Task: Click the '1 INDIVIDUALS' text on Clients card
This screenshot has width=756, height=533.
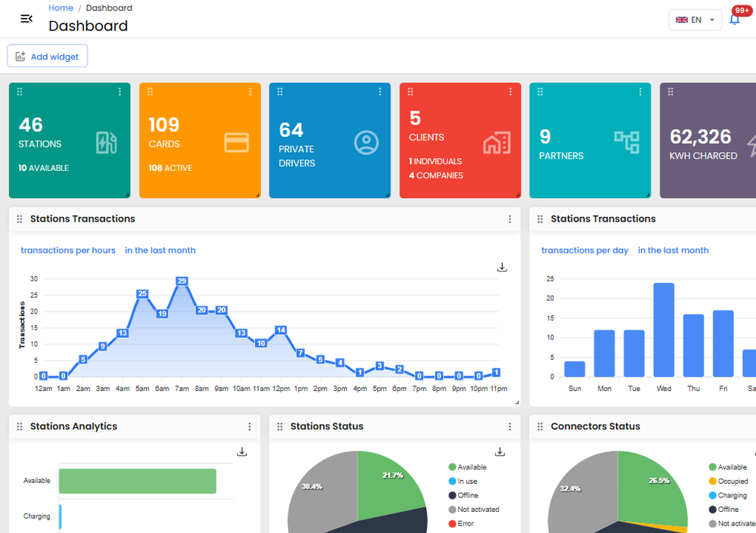Action: pos(435,161)
